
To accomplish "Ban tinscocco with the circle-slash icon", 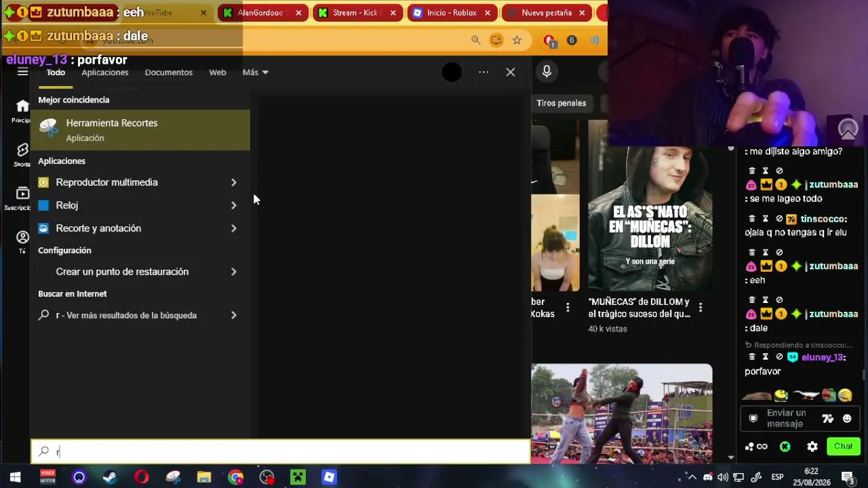I will pos(779,219).
